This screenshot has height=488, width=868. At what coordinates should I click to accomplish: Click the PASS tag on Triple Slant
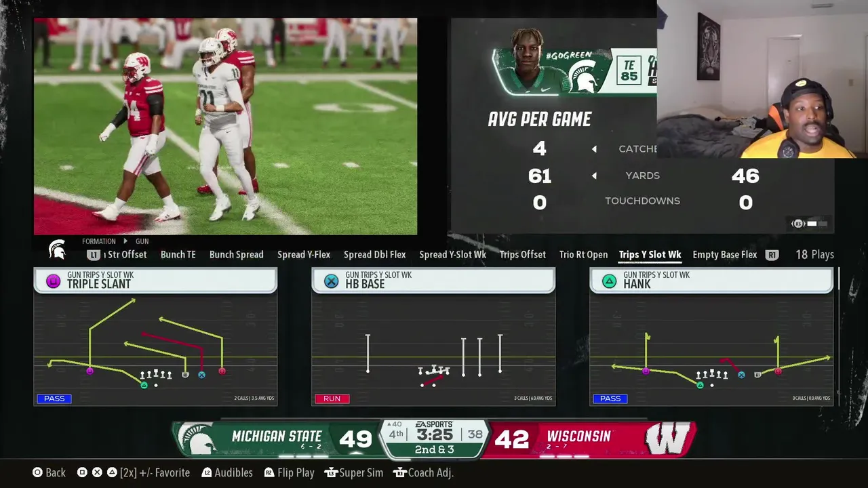54,399
